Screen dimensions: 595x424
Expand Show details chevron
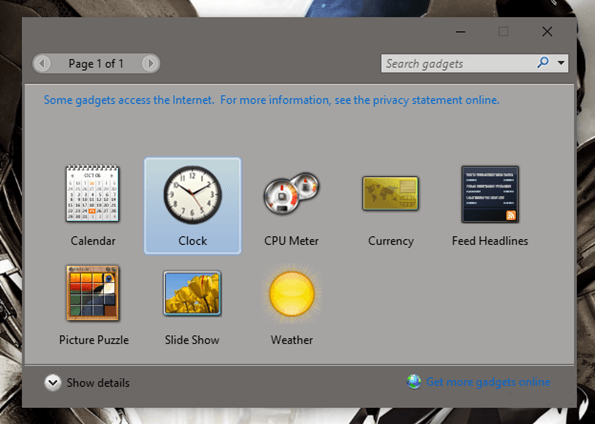[52, 383]
